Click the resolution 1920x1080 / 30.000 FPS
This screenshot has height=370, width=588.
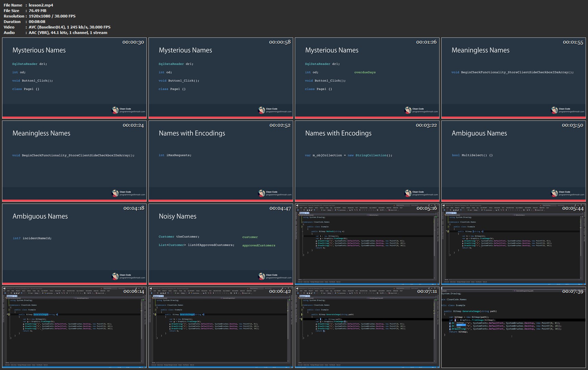52,16
